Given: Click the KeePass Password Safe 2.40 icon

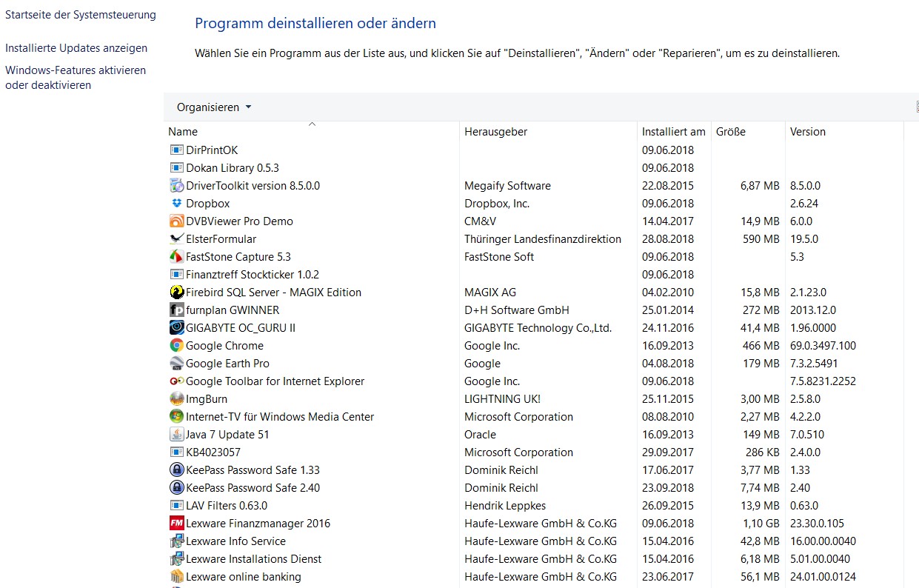Looking at the screenshot, I should (x=176, y=488).
